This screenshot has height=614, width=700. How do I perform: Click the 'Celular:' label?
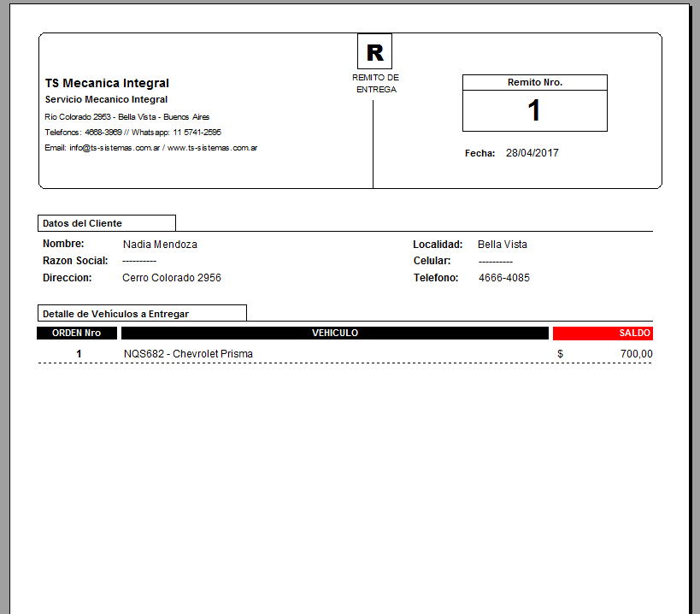[432, 261]
